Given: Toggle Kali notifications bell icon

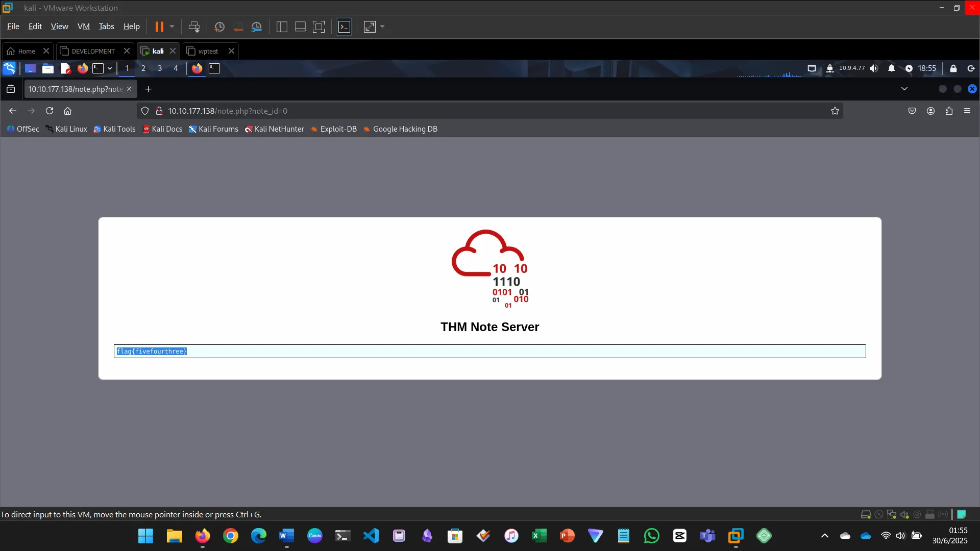Looking at the screenshot, I should coord(891,68).
